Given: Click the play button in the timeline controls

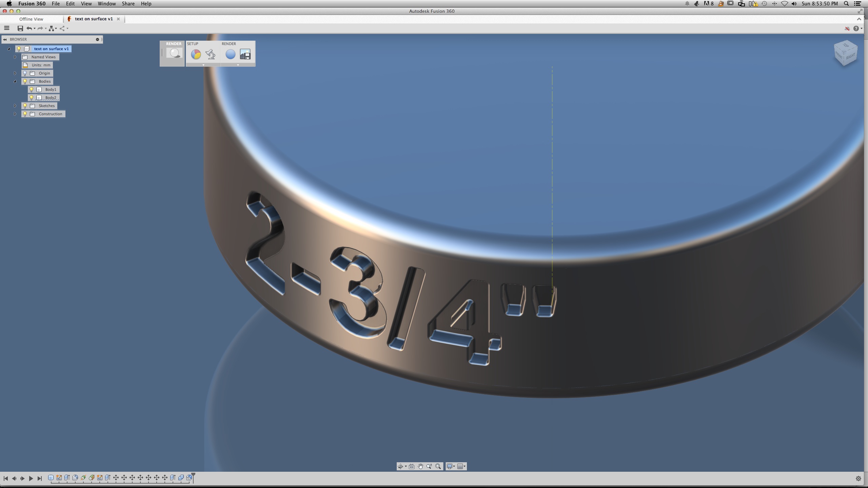Looking at the screenshot, I should click(31, 478).
